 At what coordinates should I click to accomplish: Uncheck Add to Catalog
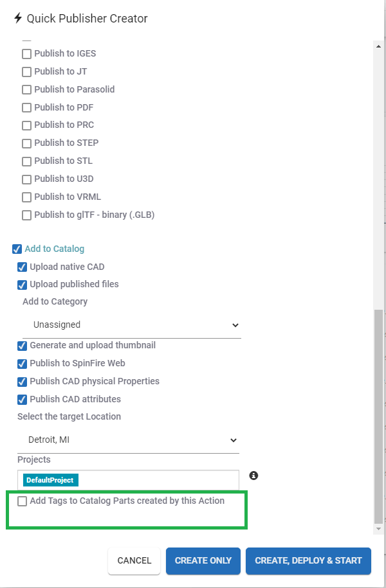coord(17,249)
